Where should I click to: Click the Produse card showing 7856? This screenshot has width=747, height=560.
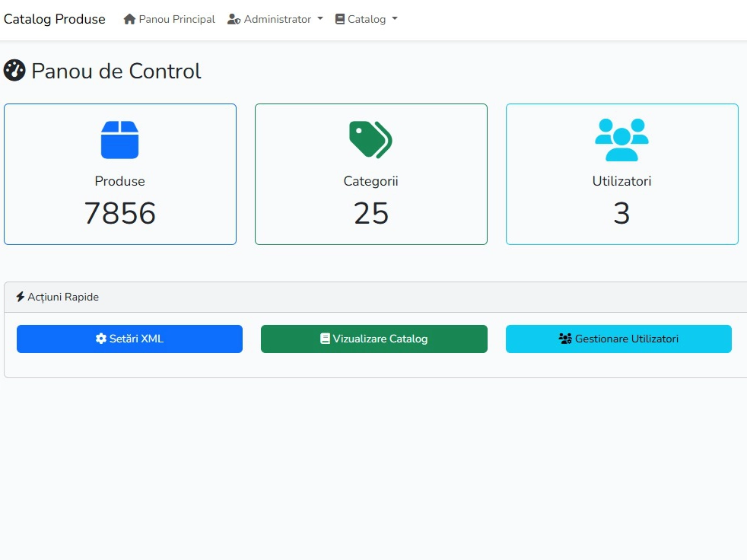point(119,173)
